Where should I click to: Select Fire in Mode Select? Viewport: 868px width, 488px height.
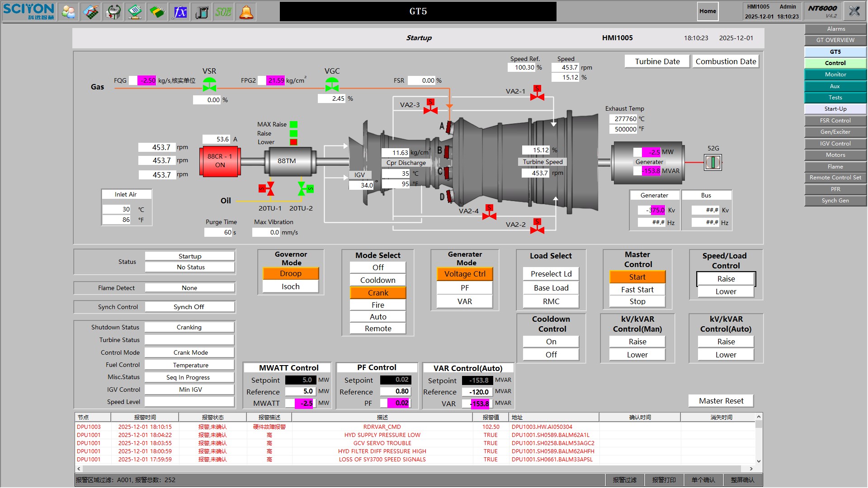(378, 305)
